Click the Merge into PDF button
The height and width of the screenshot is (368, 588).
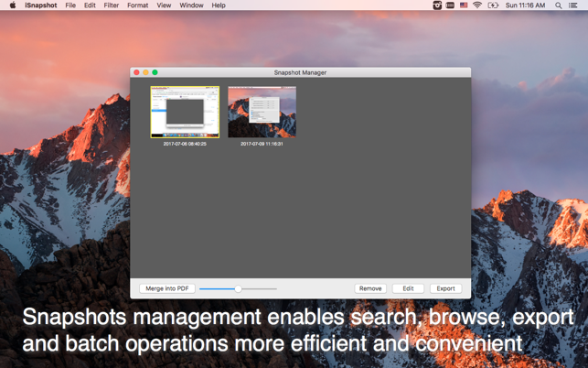point(167,288)
